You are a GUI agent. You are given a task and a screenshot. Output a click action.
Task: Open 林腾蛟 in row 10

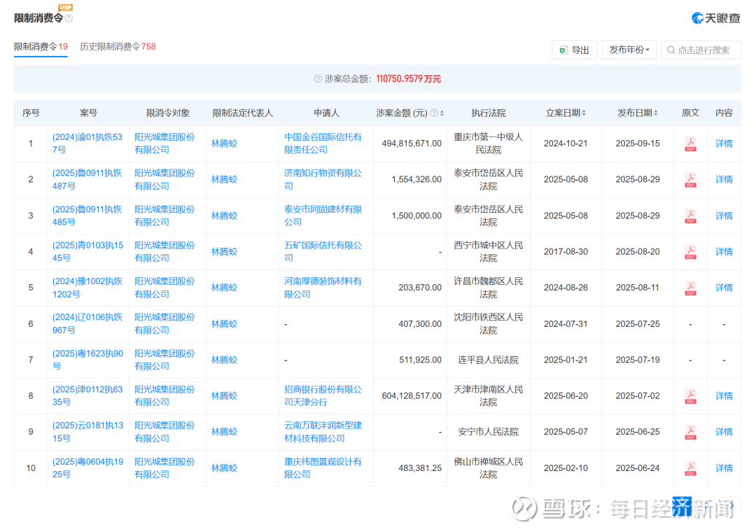click(224, 468)
